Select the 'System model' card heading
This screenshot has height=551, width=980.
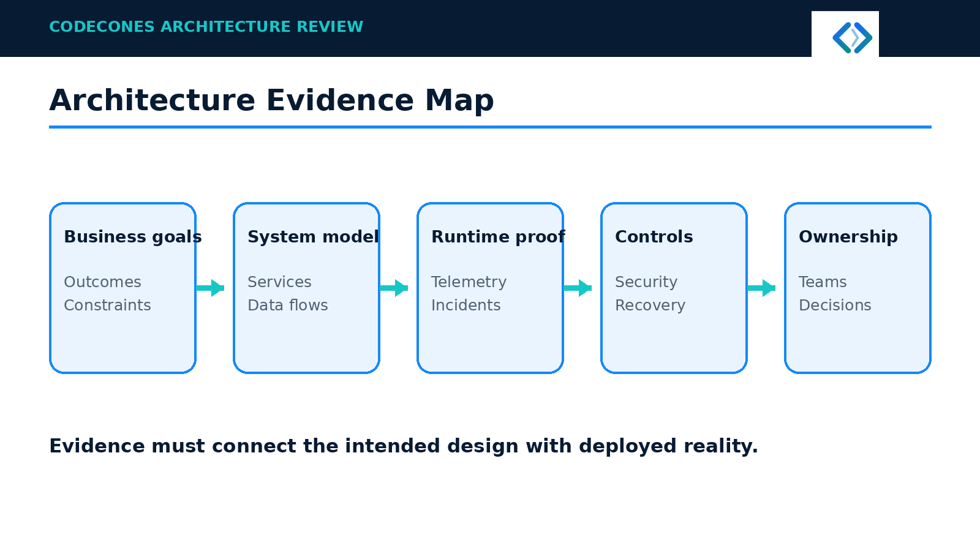(x=314, y=237)
